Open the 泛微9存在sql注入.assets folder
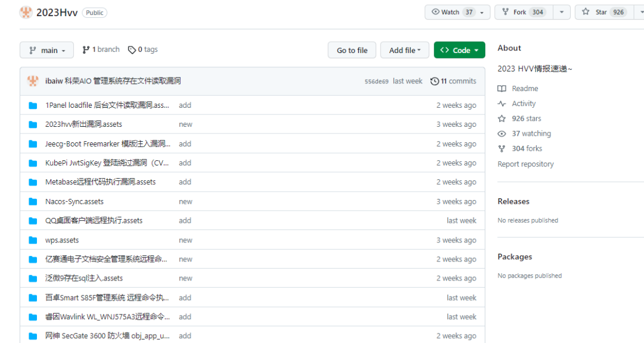The height and width of the screenshot is (343, 644). pos(84,278)
